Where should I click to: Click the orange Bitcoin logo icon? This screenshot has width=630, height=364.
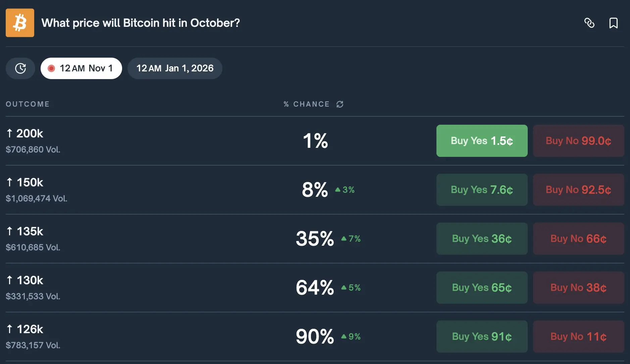pos(20,23)
